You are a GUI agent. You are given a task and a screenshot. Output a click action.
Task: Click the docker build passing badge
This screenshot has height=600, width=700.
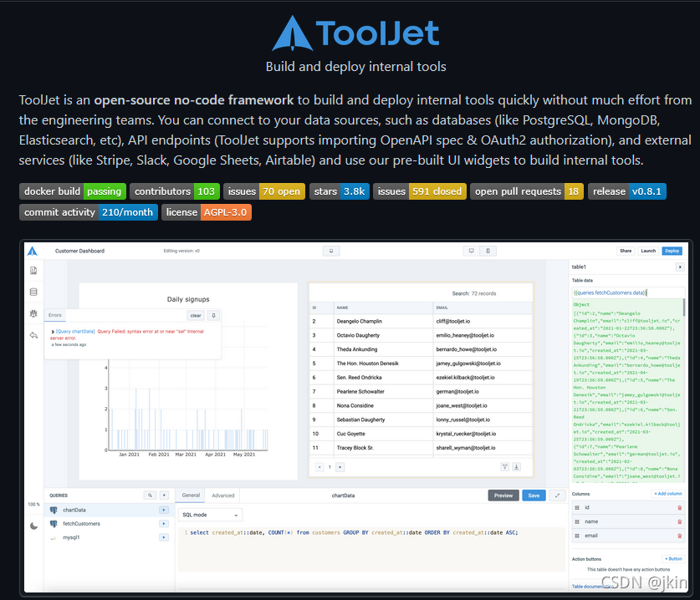pyautogui.click(x=73, y=191)
